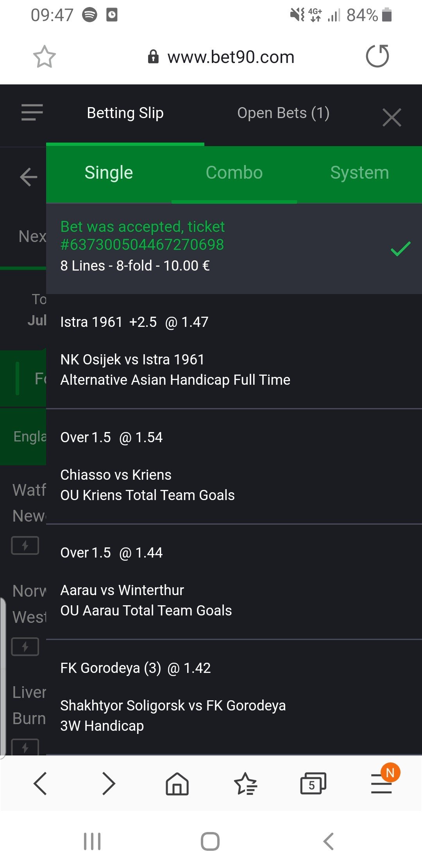Navigate forward with browser toolbar arrow
The image size is (422, 868).
(x=109, y=784)
